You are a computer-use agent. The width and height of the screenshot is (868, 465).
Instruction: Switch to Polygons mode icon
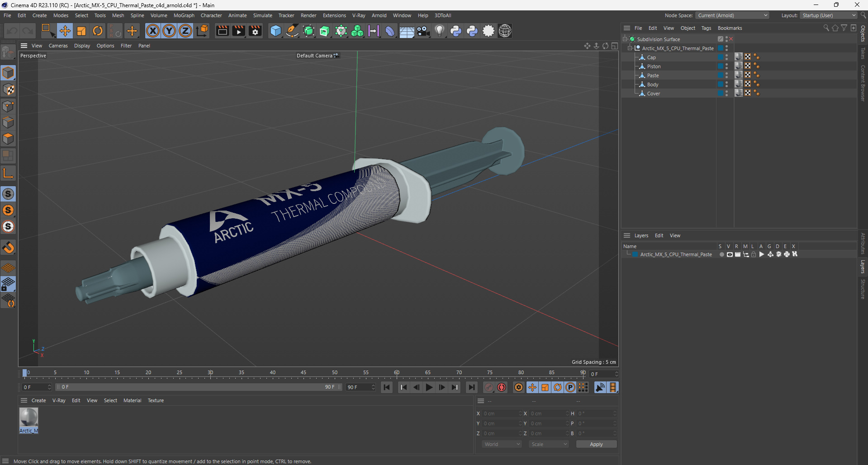point(8,139)
